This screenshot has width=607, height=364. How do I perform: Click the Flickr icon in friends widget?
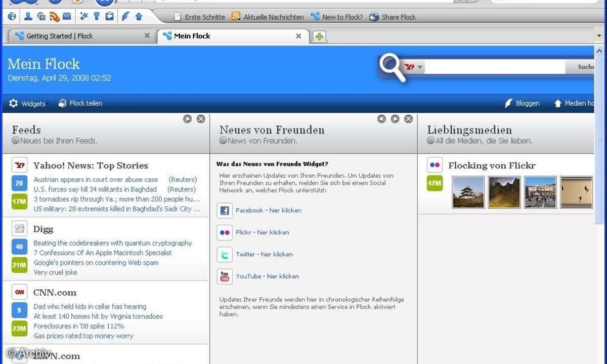coord(225,233)
